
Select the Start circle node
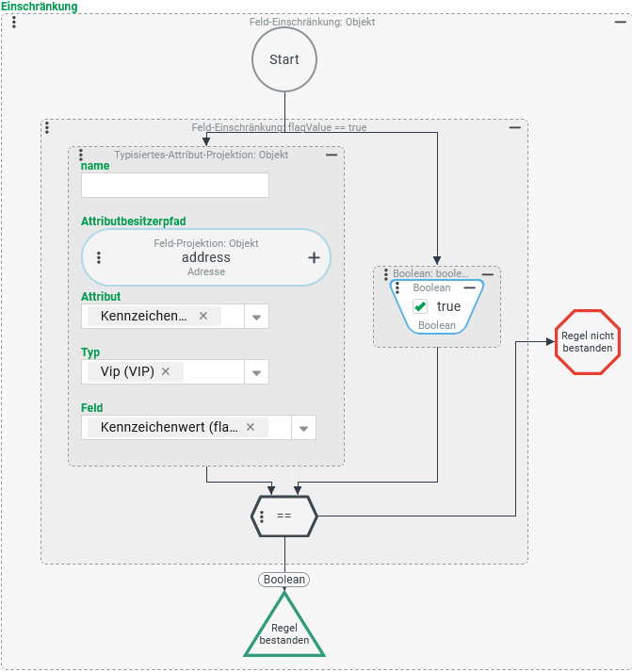(x=284, y=59)
